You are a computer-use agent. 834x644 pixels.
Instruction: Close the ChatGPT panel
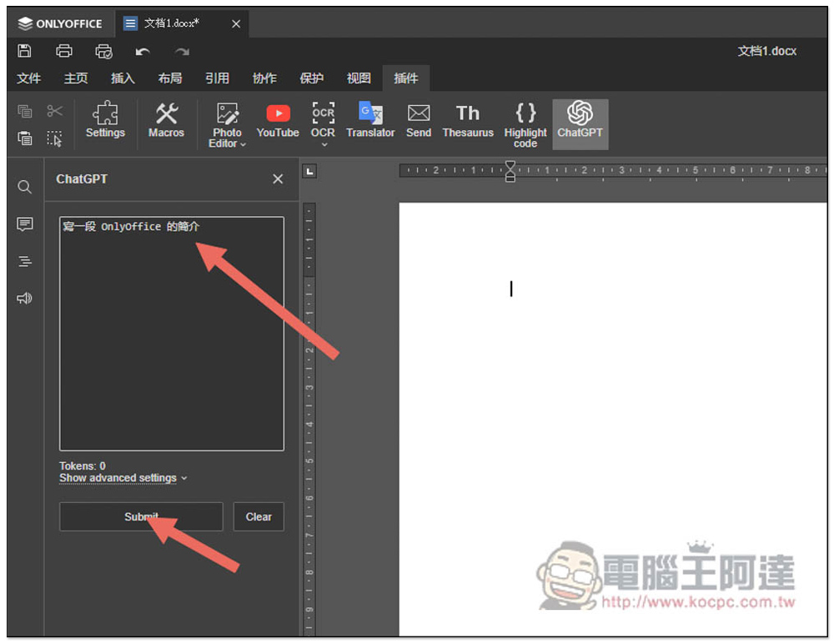278,179
